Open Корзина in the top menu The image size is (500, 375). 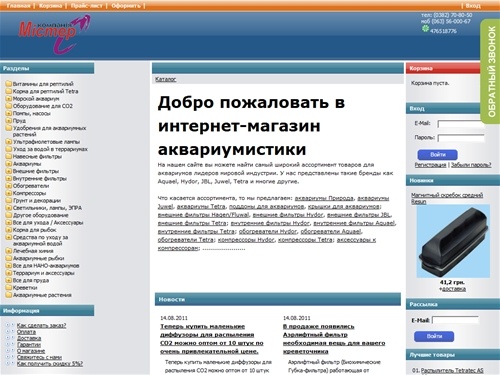click(x=50, y=6)
